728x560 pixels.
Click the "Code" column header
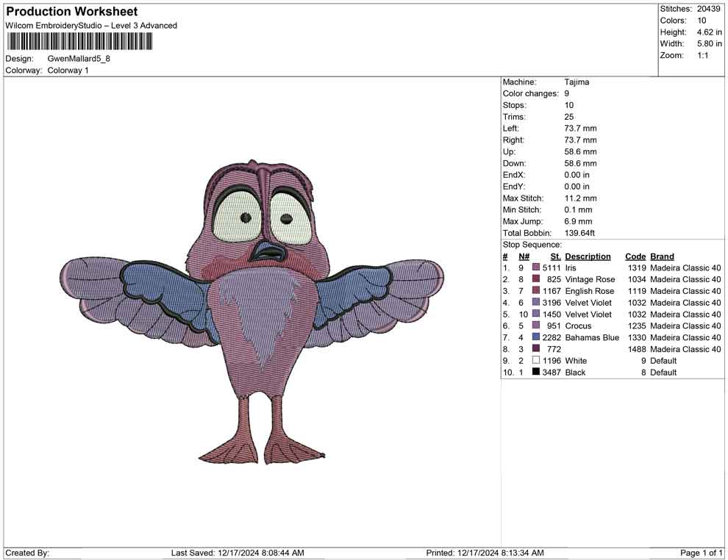pos(635,256)
